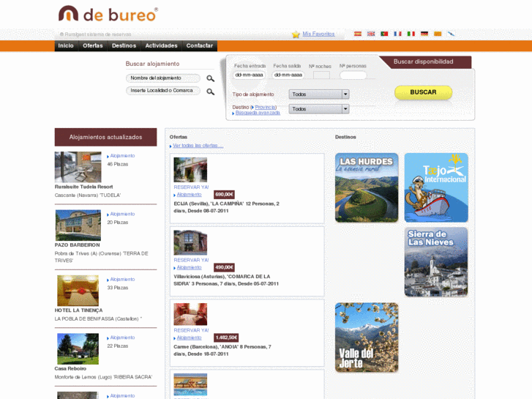Image resolution: width=532 pixels, height=399 pixels.
Task: Click the Nº personas field
Action: pyautogui.click(x=353, y=75)
